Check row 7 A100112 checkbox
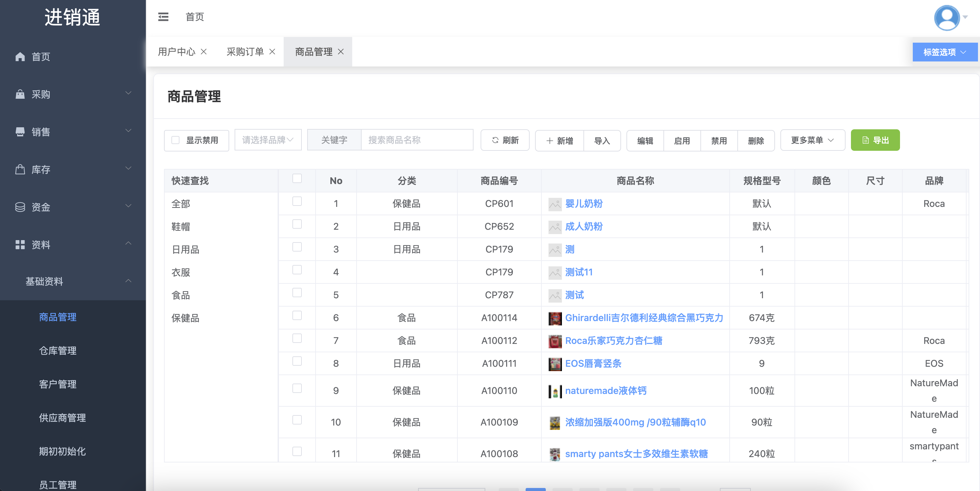This screenshot has height=491, width=980. point(297,338)
